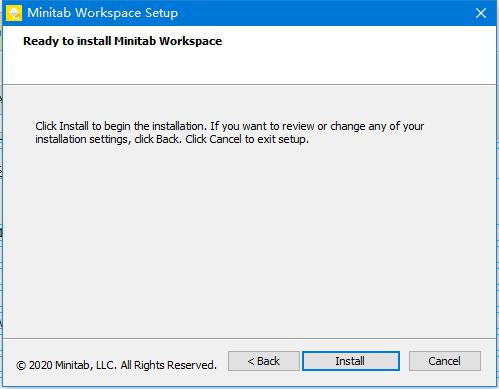Click the word "Back" inside instruction paragraph
Image resolution: width=499 pixels, height=389 pixels.
point(168,139)
